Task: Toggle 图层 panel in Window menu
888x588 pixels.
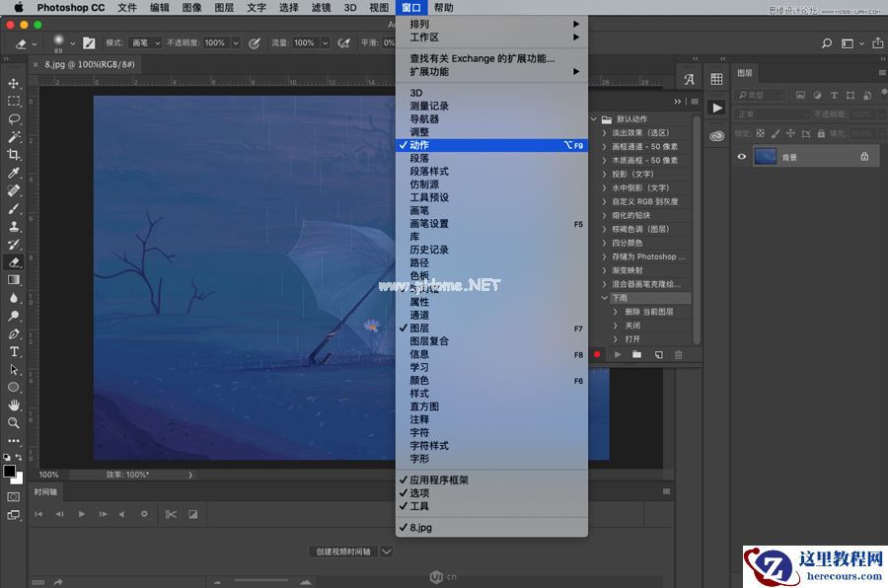Action: coord(491,328)
